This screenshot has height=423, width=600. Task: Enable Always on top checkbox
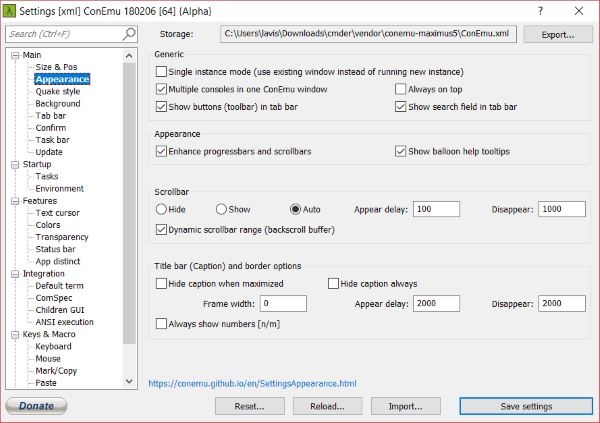pos(400,89)
